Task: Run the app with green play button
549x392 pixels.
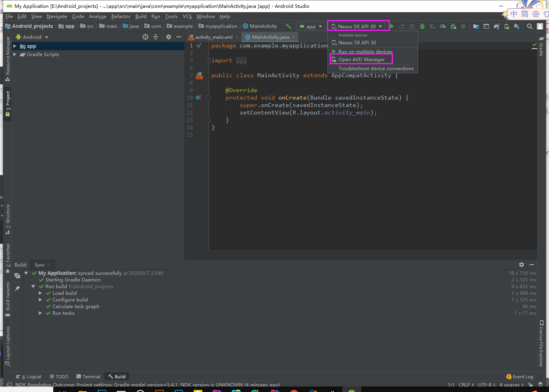Action: 392,26
